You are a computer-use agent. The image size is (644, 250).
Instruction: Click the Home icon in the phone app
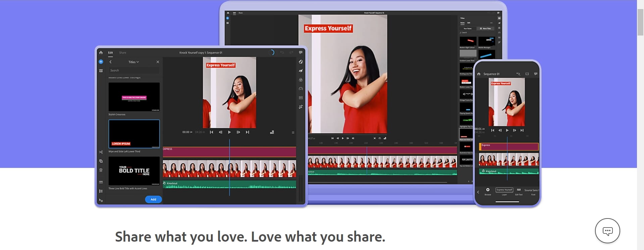click(x=479, y=74)
